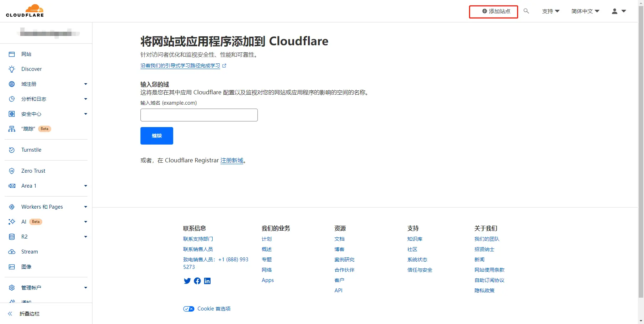Image resolution: width=644 pixels, height=324 pixels.
Task: Click the Discover lightbulb icon
Action: pos(12,69)
